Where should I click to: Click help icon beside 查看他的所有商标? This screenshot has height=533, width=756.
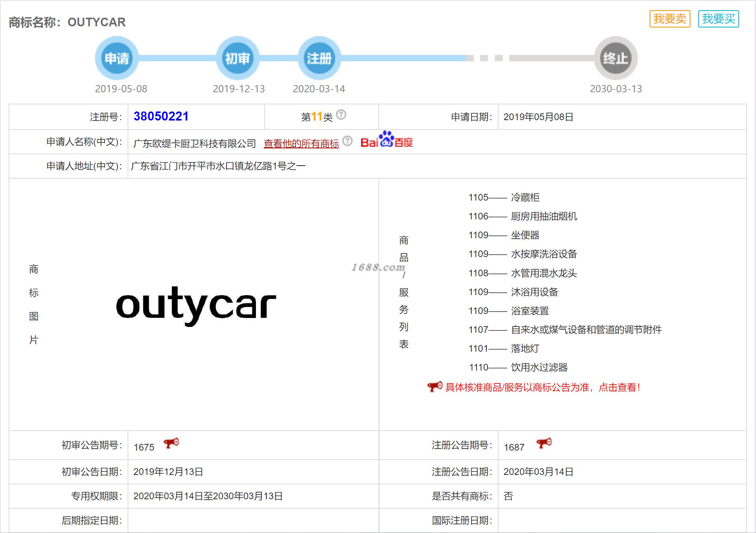click(x=347, y=141)
